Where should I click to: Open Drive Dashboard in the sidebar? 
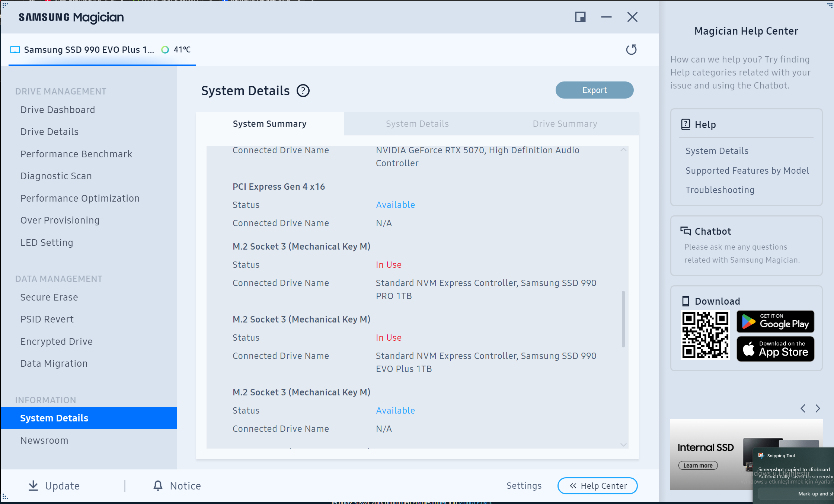(x=58, y=110)
